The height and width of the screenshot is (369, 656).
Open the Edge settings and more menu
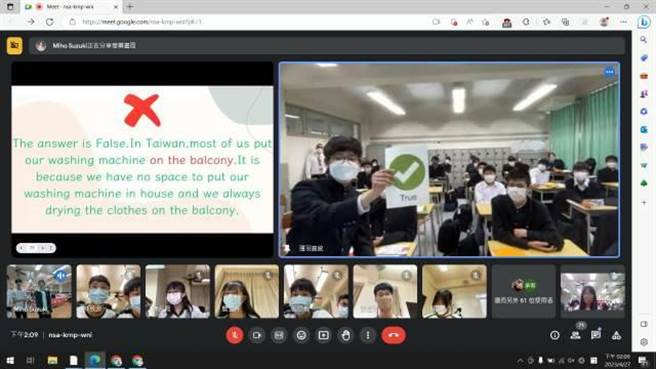(624, 22)
